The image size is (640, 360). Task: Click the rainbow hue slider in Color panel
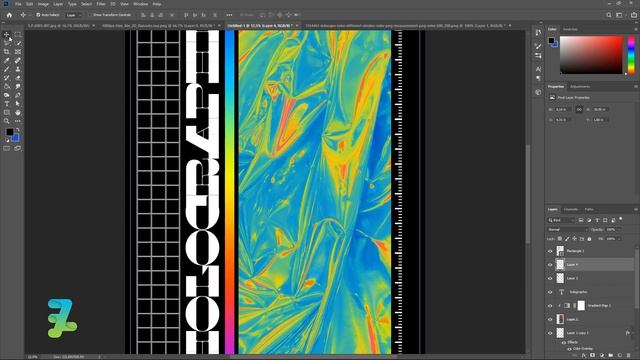631,55
